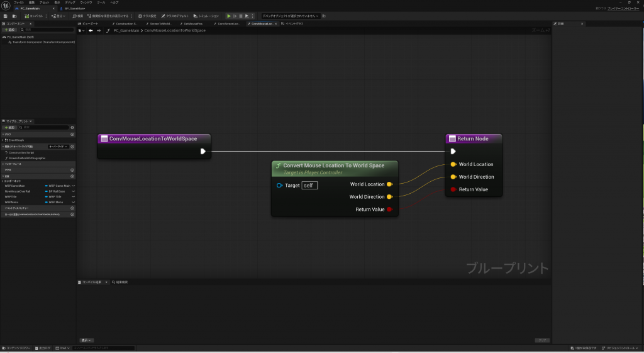Open アセット (Asset) menu

[45, 3]
